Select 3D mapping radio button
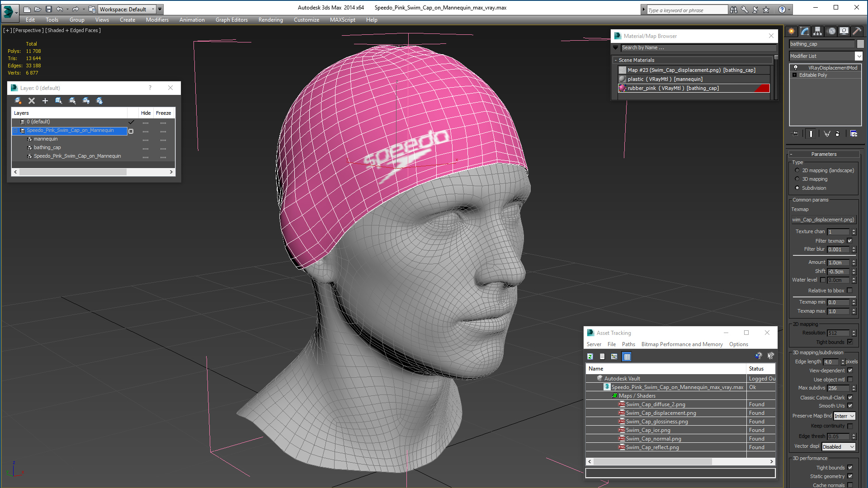 (797, 179)
